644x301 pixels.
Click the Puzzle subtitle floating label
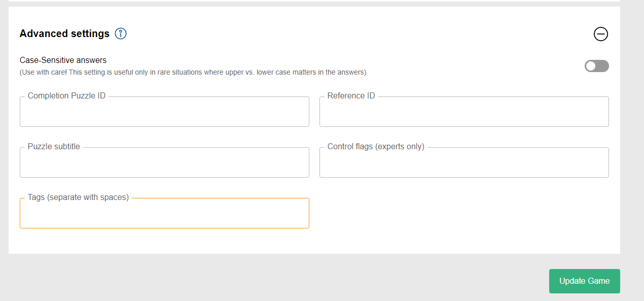(54, 146)
